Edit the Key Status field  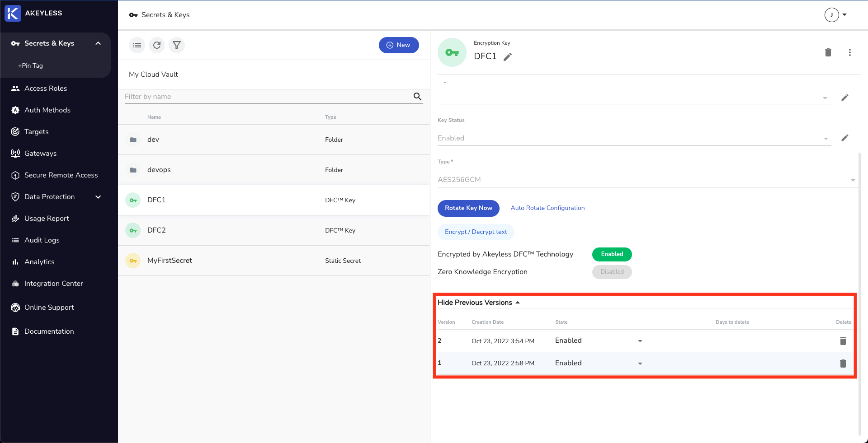[844, 138]
